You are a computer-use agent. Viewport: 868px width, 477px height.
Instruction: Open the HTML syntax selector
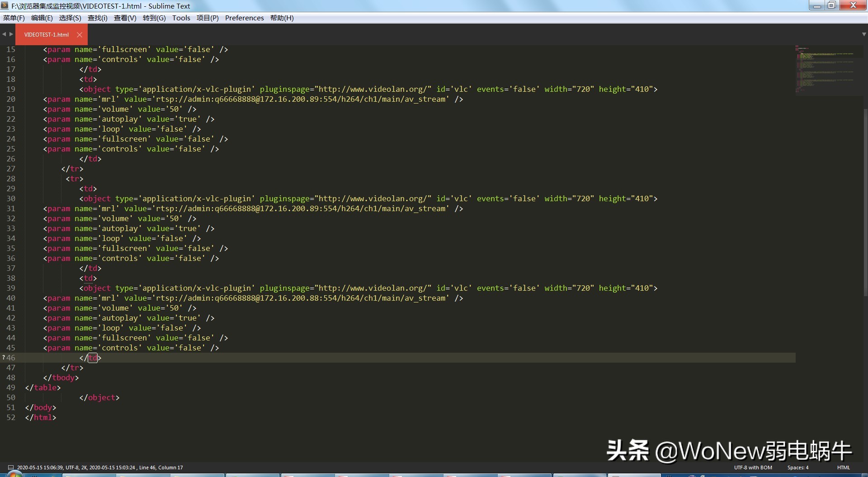point(843,468)
